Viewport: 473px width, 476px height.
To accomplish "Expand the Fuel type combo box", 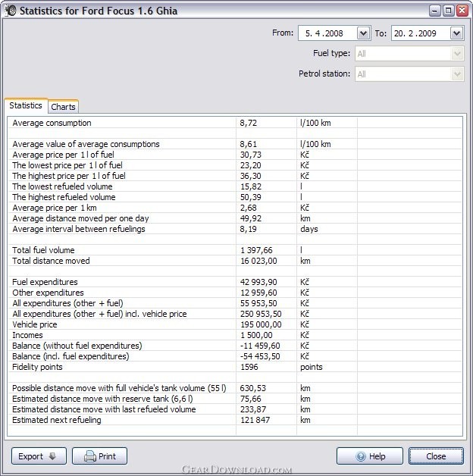I will click(x=409, y=54).
